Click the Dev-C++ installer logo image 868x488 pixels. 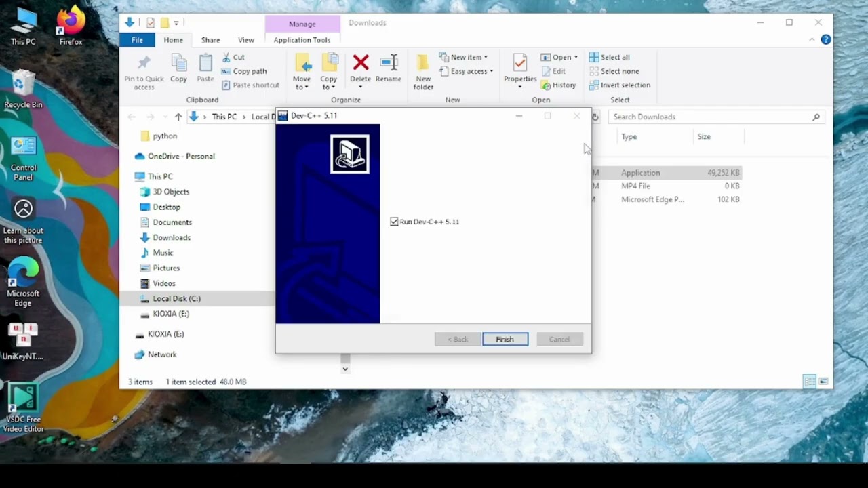[x=350, y=154]
